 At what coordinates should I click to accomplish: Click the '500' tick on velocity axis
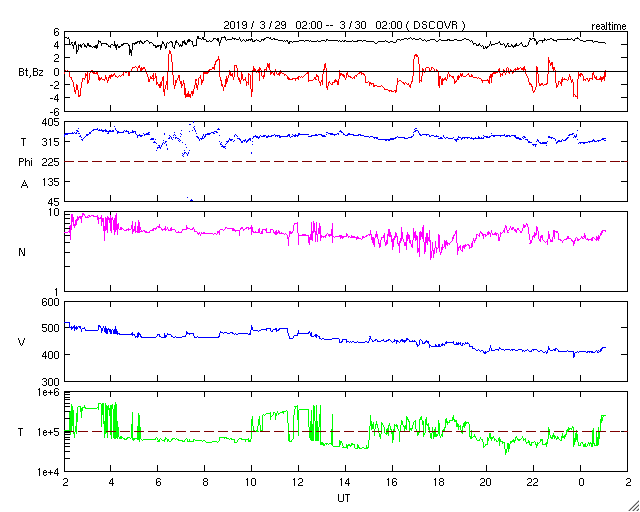point(51,328)
